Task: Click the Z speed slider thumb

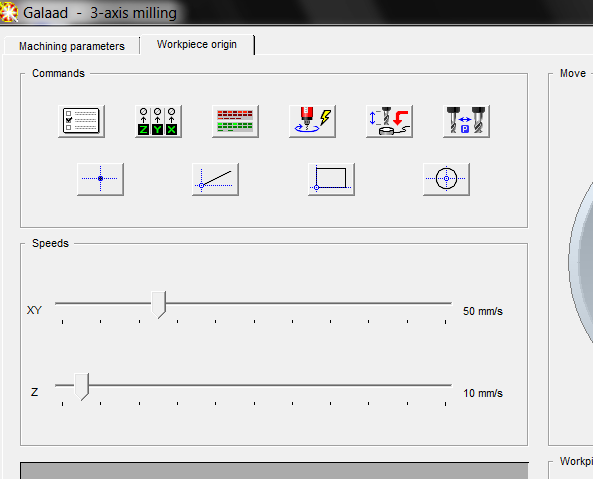Action: point(81,387)
